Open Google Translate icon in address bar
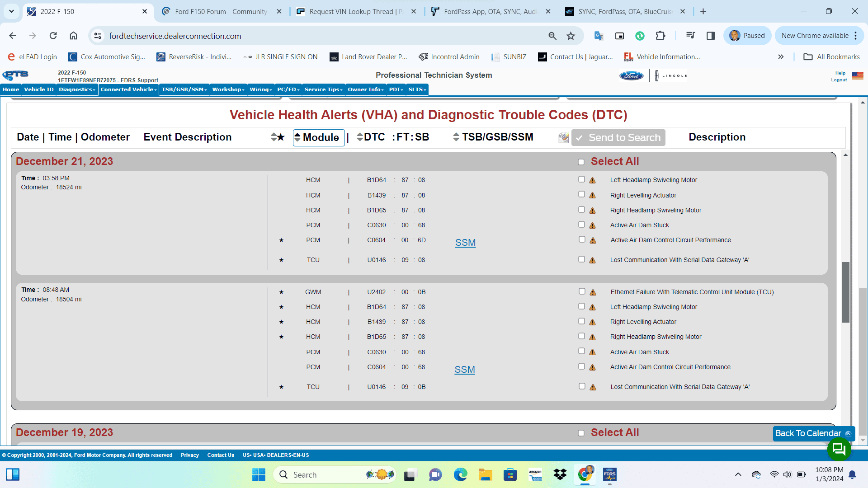This screenshot has height=488, width=868. [599, 36]
